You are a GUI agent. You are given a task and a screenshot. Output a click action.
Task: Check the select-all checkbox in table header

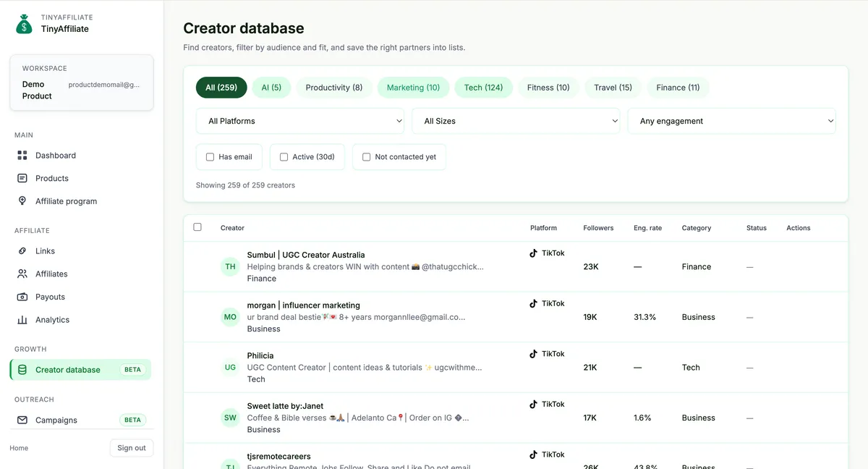click(197, 227)
